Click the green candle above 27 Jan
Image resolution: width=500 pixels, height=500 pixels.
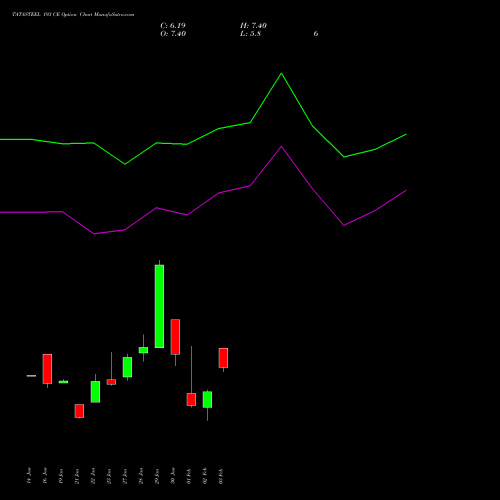pos(127,367)
